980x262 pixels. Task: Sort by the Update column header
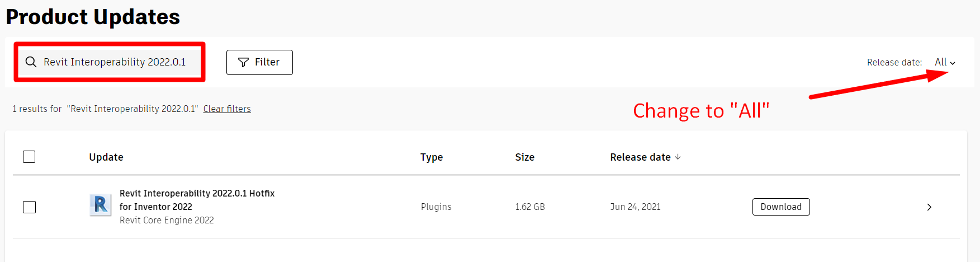point(106,157)
